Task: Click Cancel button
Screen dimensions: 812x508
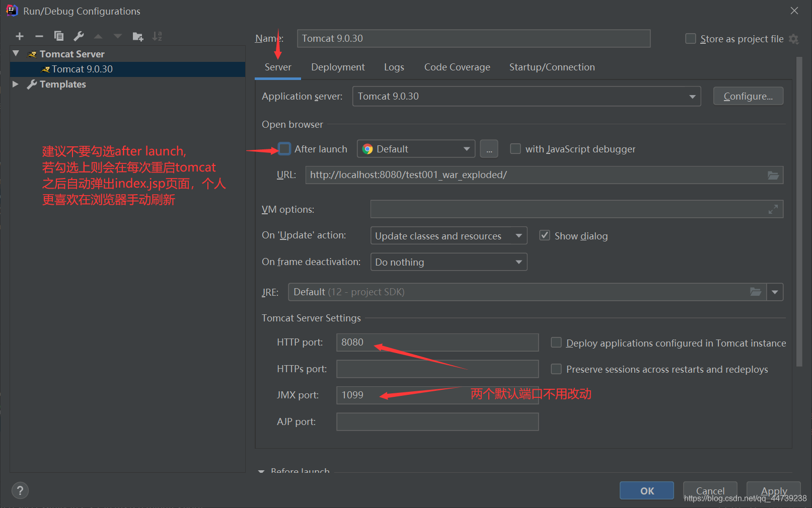Action: tap(710, 490)
